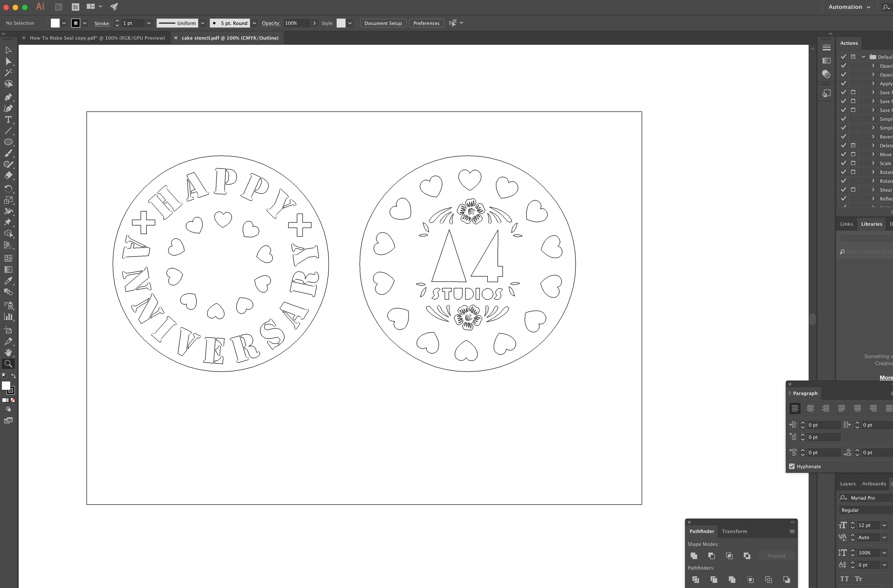Screen dimensions: 893x588
Task: Enable visibility checkmark for first Actions entry
Action: pos(843,56)
